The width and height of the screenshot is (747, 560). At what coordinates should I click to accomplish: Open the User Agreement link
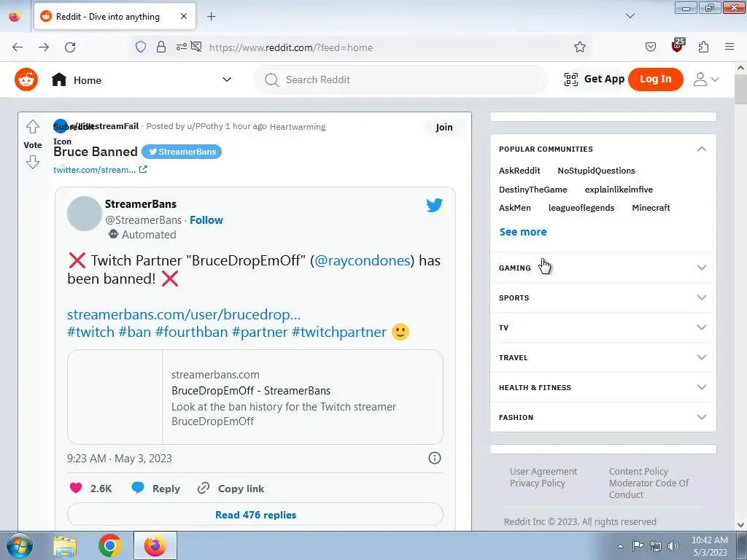543,472
